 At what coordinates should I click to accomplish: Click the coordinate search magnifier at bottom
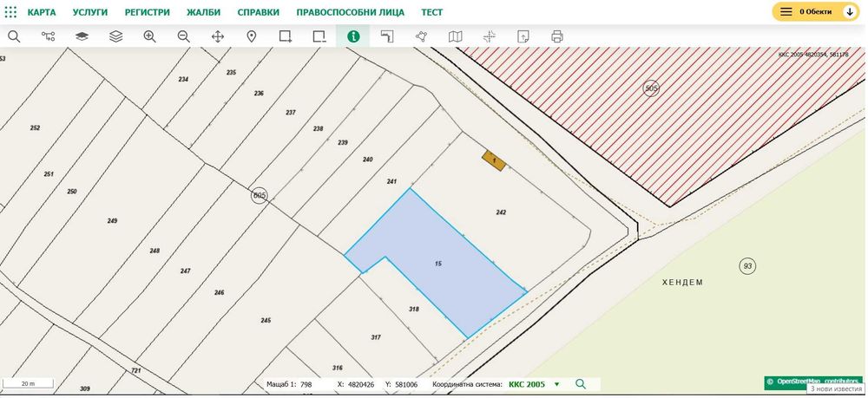click(580, 383)
